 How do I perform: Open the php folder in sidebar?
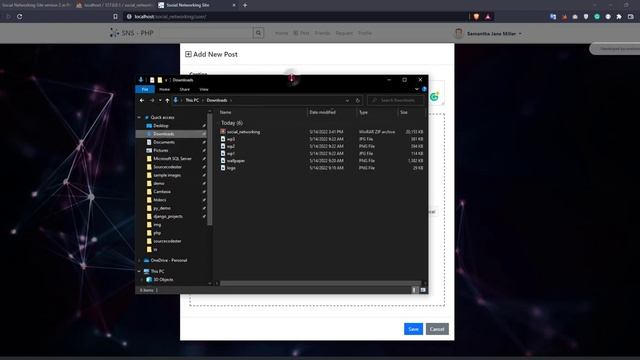tap(157, 233)
